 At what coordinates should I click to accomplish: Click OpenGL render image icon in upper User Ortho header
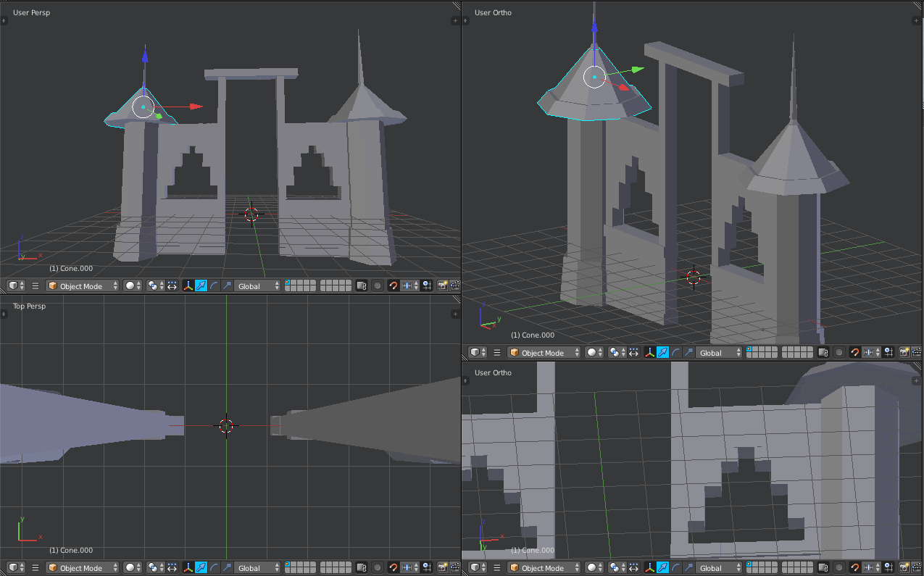[x=904, y=353]
